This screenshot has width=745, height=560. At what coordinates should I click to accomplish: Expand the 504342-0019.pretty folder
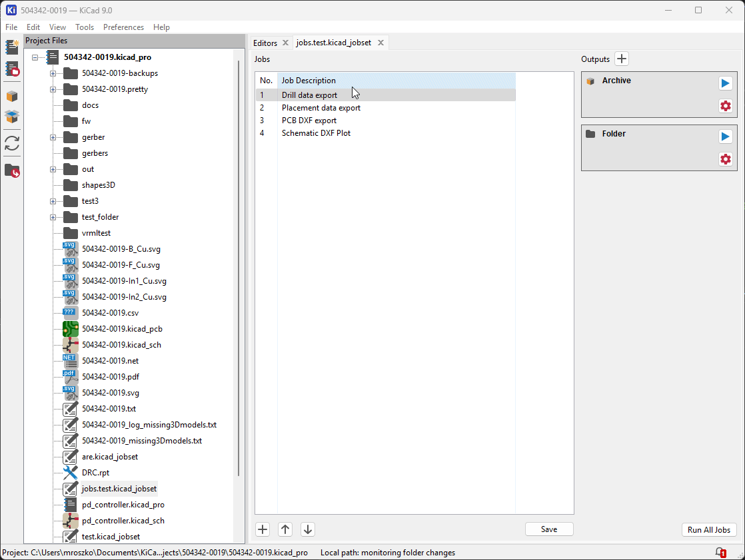[53, 89]
